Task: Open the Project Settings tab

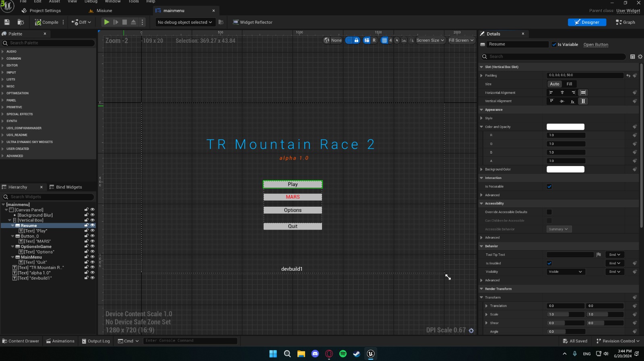Action: coord(45,10)
